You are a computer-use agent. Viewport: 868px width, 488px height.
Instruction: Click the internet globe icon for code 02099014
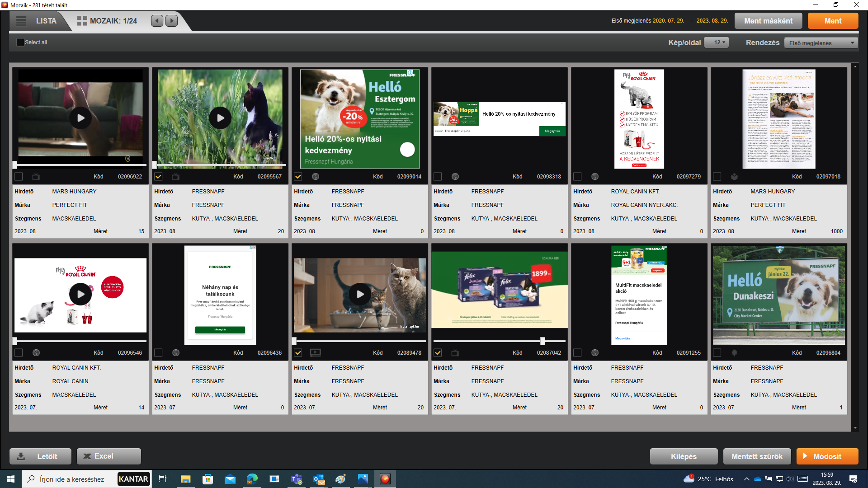coord(316,177)
